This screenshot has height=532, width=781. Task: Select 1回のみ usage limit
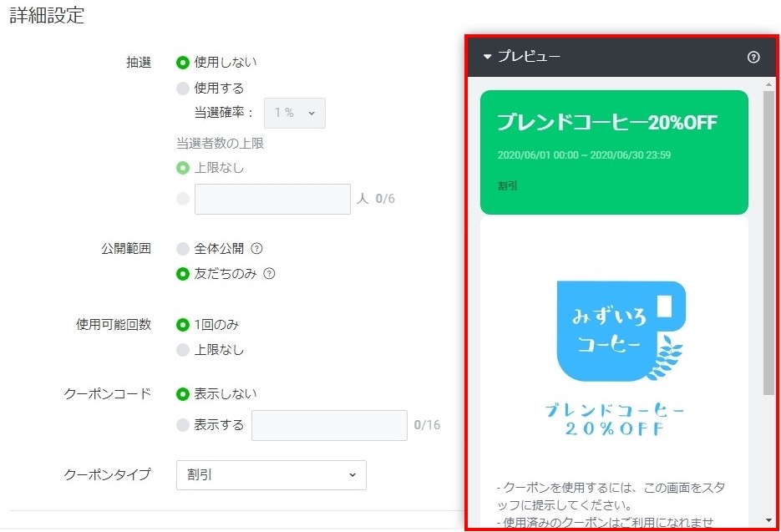tap(181, 324)
